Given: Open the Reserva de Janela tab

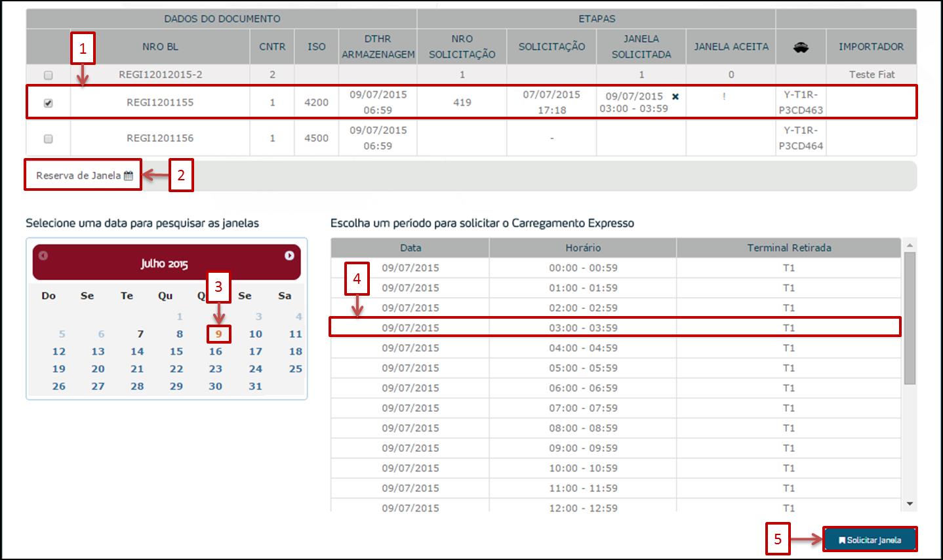Looking at the screenshot, I should (x=83, y=176).
